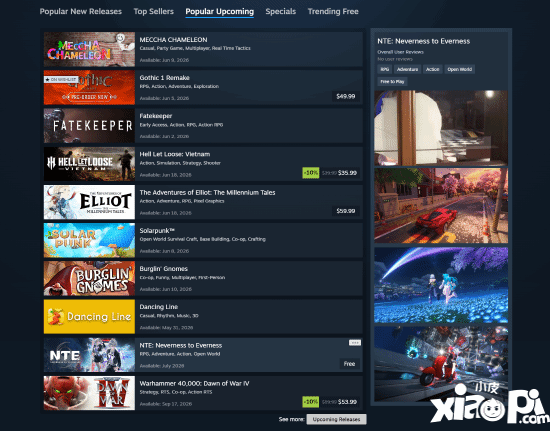
Task: Click Gothic 1 Remake $49.99 price
Action: pyautogui.click(x=346, y=96)
